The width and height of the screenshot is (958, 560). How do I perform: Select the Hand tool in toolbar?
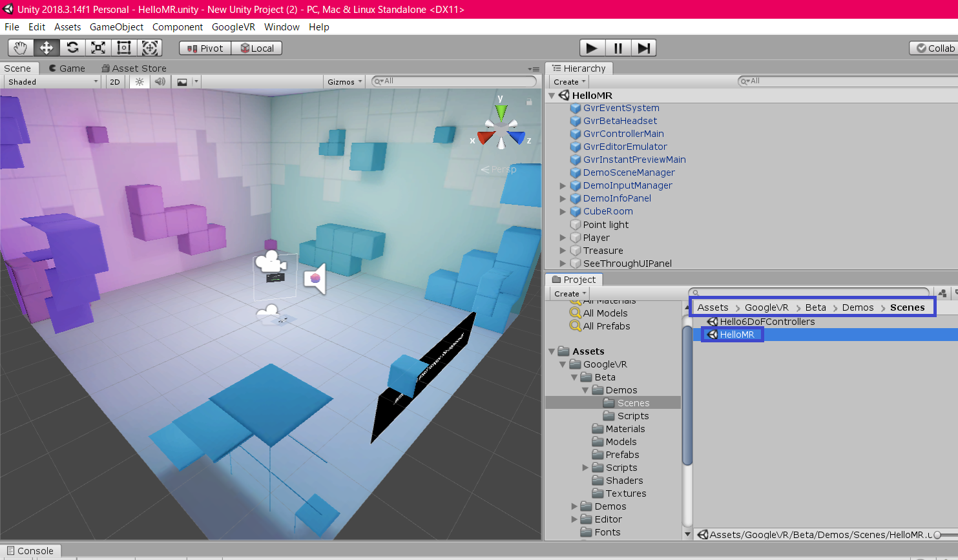coord(21,48)
